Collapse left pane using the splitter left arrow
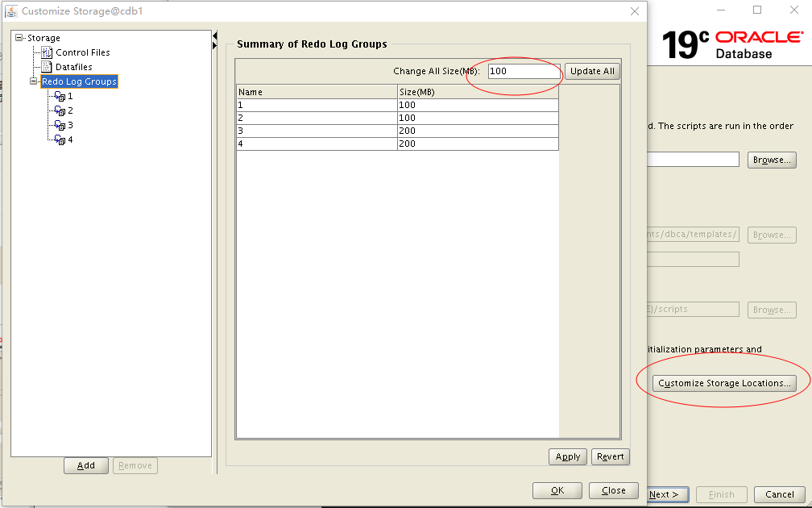 tap(215, 36)
